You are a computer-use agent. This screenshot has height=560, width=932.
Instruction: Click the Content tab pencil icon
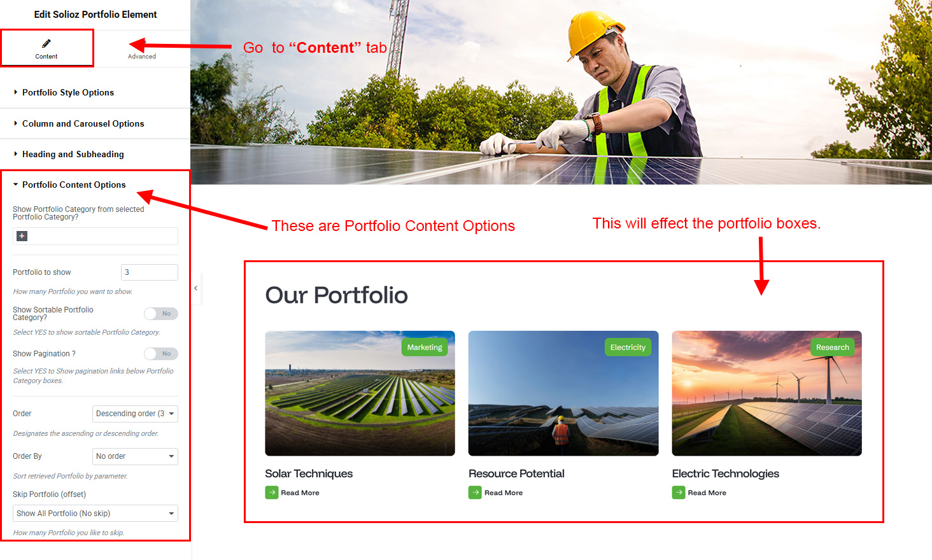46,43
